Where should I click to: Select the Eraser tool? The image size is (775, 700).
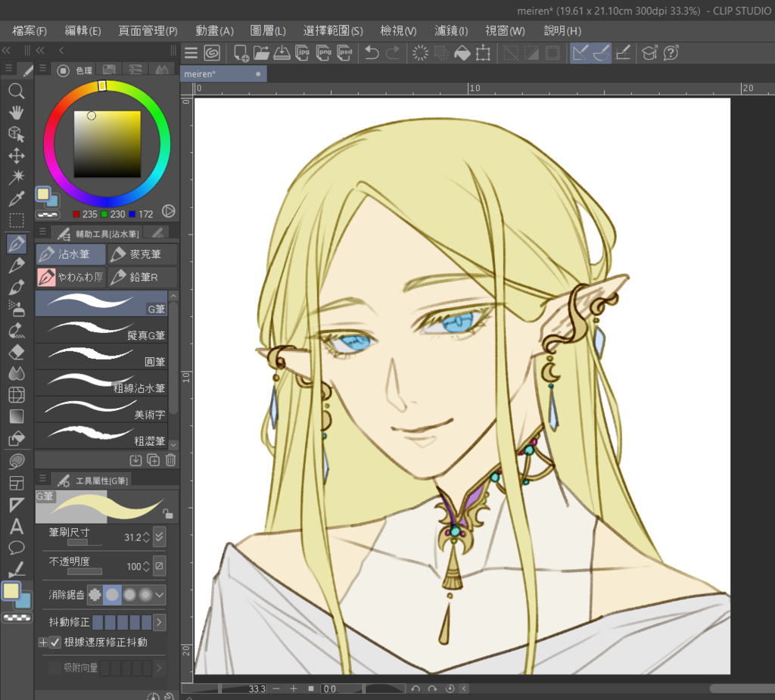[x=17, y=352]
